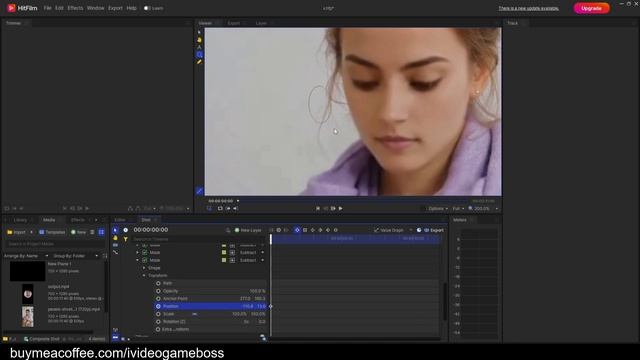
Task: Toggle the second Mask checkbox
Action: point(144,260)
